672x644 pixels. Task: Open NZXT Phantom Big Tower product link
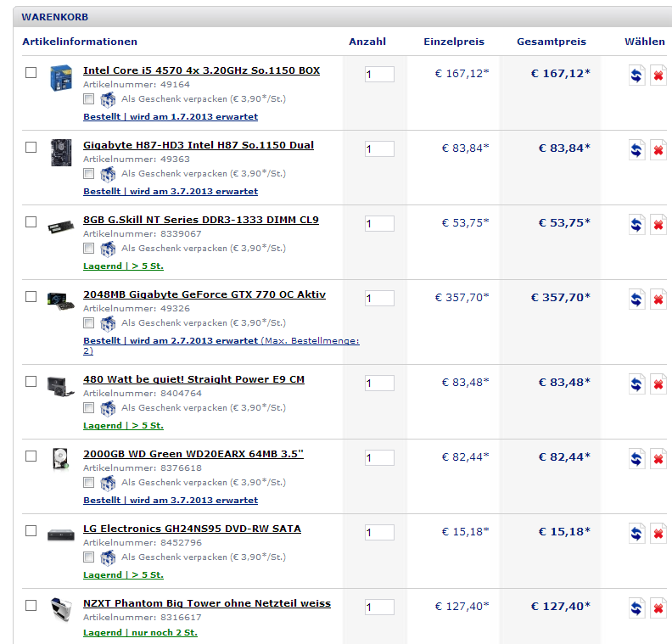pos(207,603)
